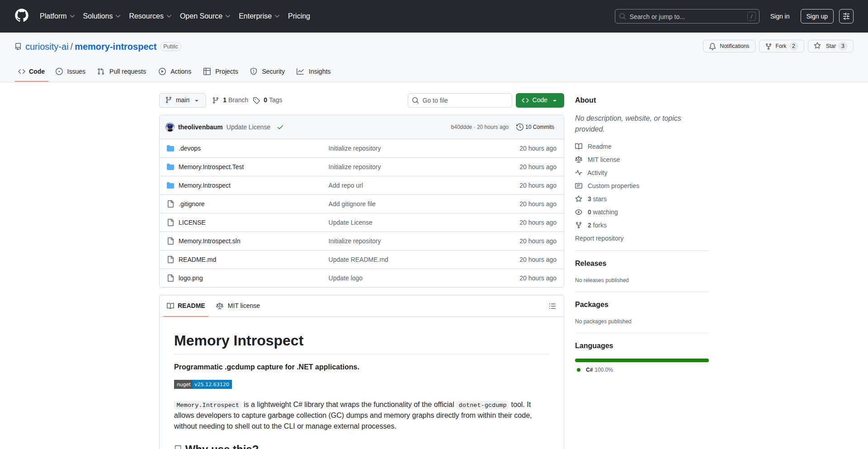Open the Projects tab
868x449 pixels.
[221, 71]
